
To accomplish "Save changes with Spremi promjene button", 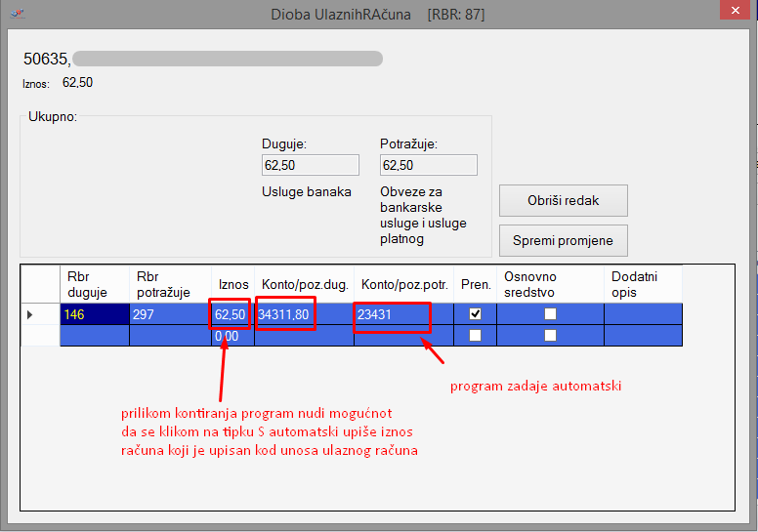I will point(563,240).
